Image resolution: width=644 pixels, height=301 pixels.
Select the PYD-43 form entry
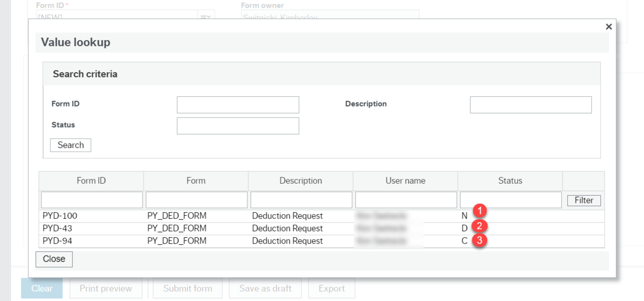pyautogui.click(x=57, y=228)
